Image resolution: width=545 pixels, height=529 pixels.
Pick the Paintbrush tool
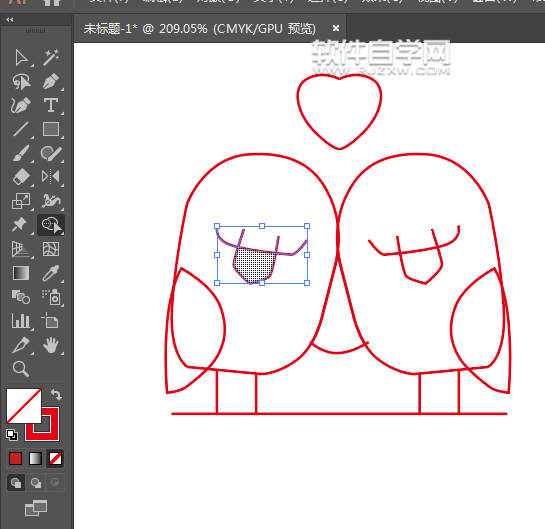pyautogui.click(x=21, y=153)
